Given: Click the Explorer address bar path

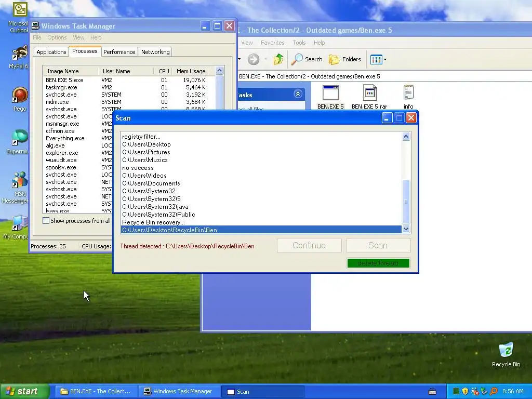Looking at the screenshot, I should (x=310, y=76).
